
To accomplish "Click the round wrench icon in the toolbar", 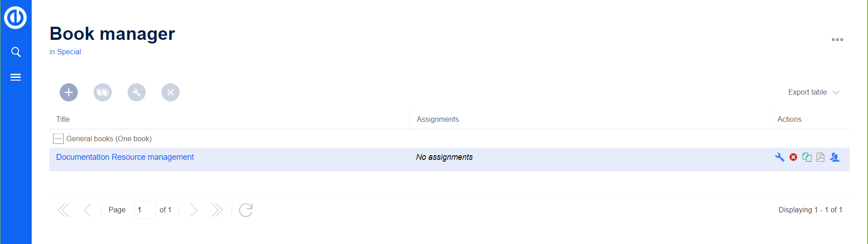I will pos(137,92).
